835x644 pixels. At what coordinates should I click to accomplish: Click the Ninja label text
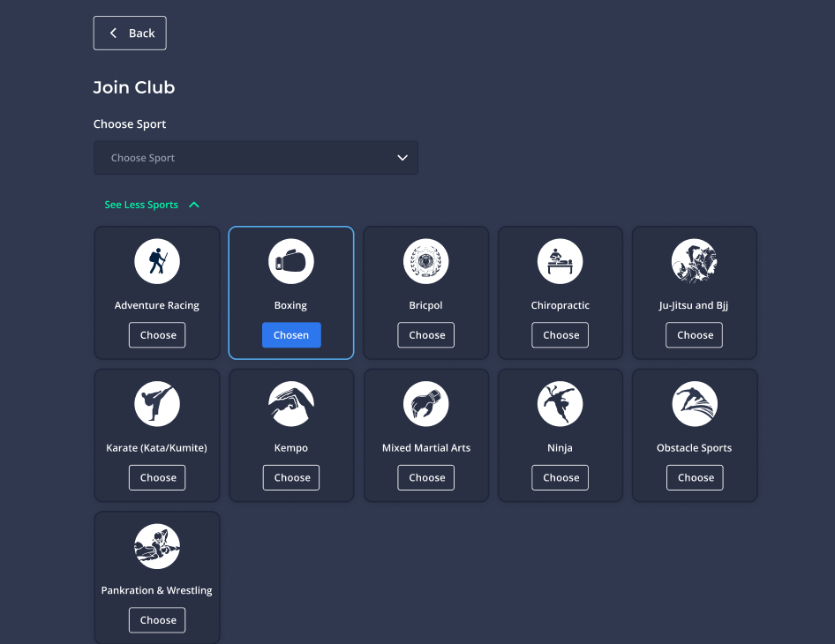pos(560,448)
